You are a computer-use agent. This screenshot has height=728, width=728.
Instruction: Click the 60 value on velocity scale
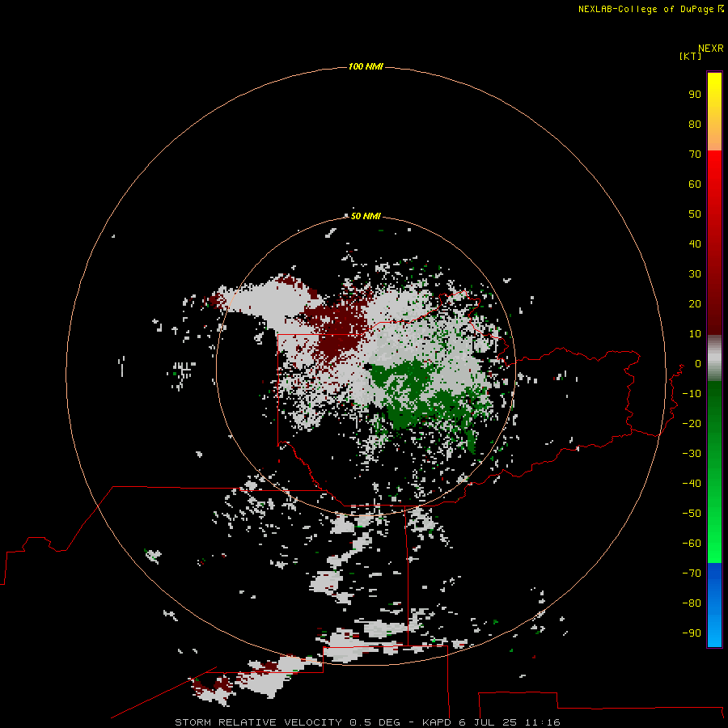pos(695,184)
